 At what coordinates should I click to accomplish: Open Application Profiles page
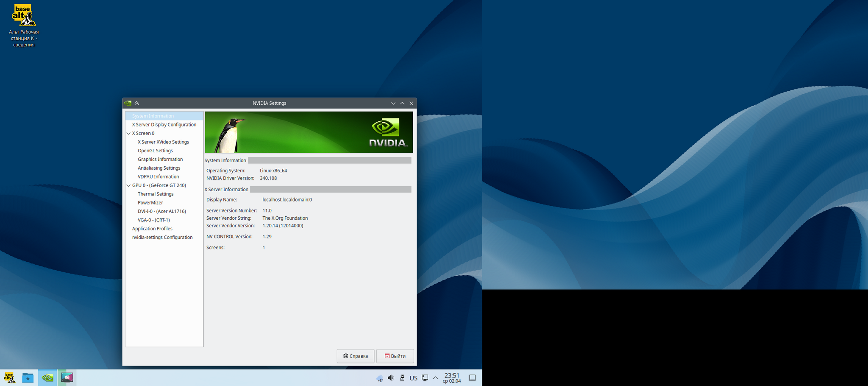click(152, 229)
